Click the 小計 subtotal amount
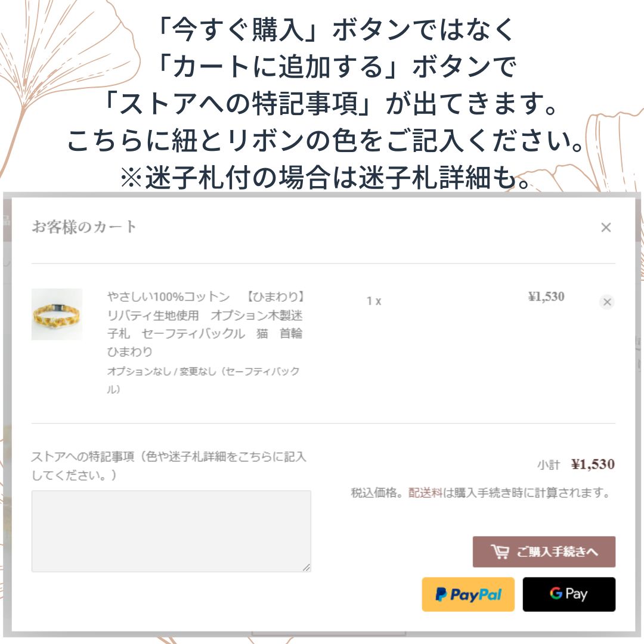 pos(593,465)
